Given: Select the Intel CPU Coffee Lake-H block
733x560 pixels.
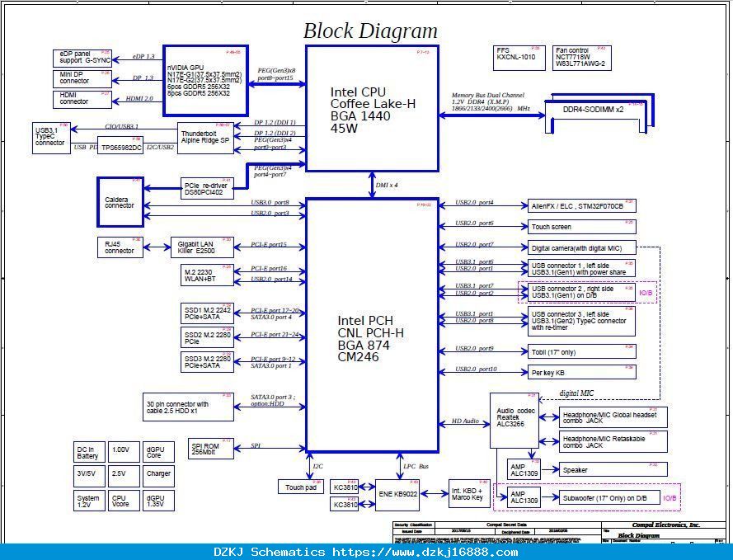Looking at the screenshot, I should (x=372, y=108).
